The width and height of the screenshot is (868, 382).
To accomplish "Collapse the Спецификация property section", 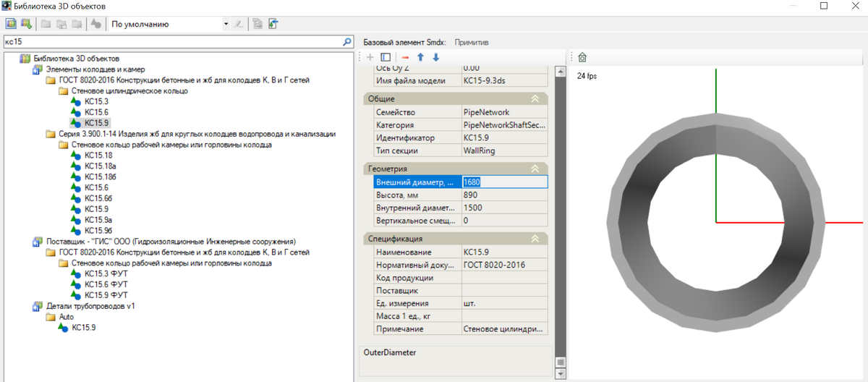I will click(x=535, y=239).
